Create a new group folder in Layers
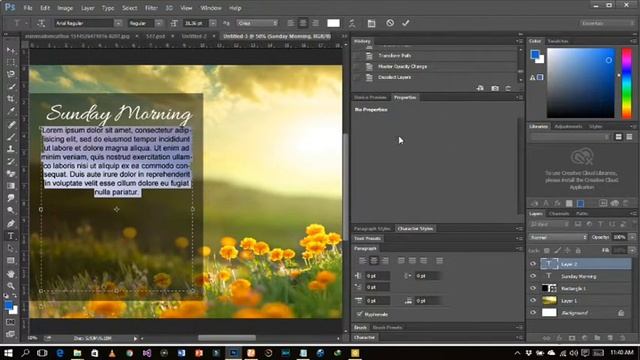 click(x=597, y=338)
